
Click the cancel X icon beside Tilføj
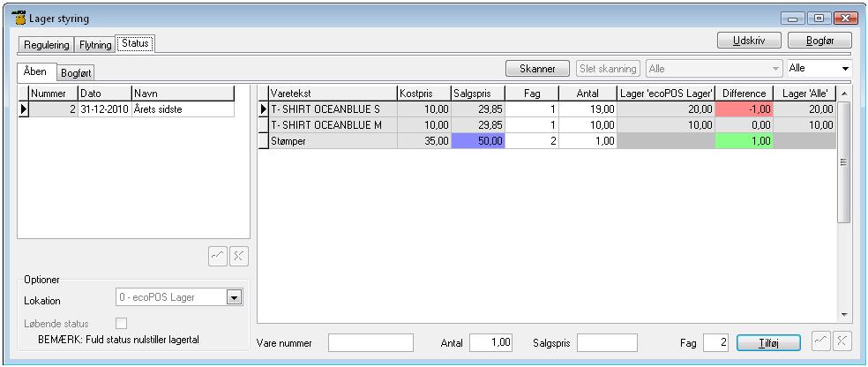tap(841, 341)
